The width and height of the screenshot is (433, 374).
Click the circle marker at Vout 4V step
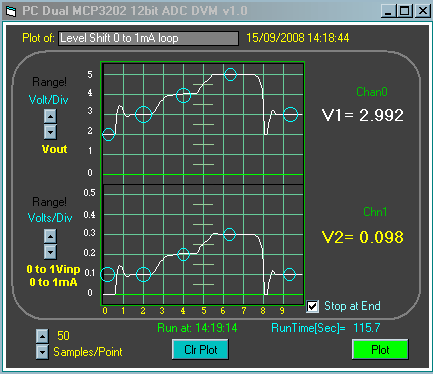click(183, 95)
